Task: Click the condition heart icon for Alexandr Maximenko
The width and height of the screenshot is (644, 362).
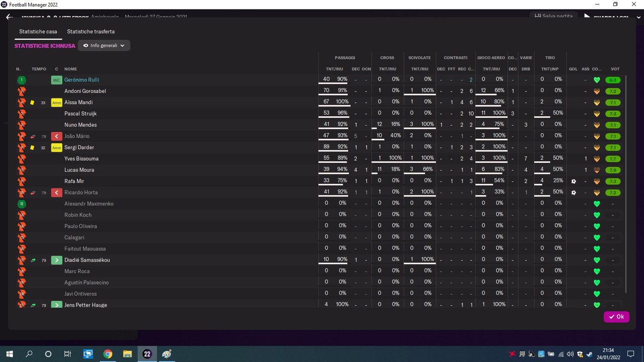Action: coord(597,204)
